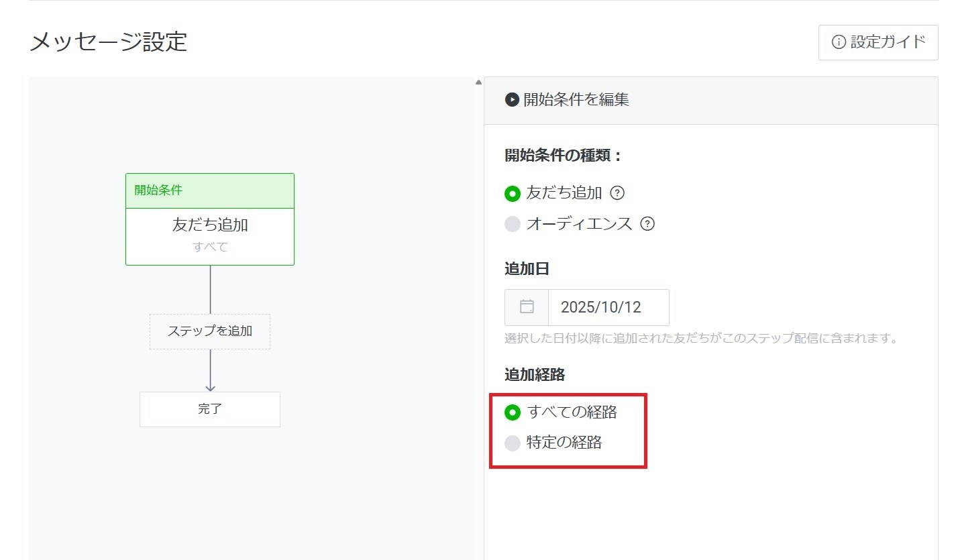Viewport: 958px width, 560px height.
Task: Click the メッセージ設定 page title
Action: 107,43
